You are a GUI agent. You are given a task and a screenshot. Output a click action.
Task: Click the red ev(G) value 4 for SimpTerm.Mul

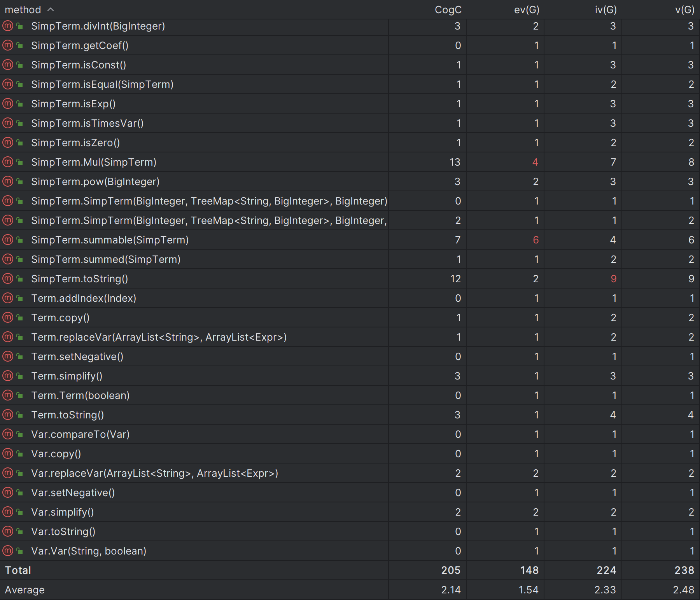pyautogui.click(x=535, y=162)
